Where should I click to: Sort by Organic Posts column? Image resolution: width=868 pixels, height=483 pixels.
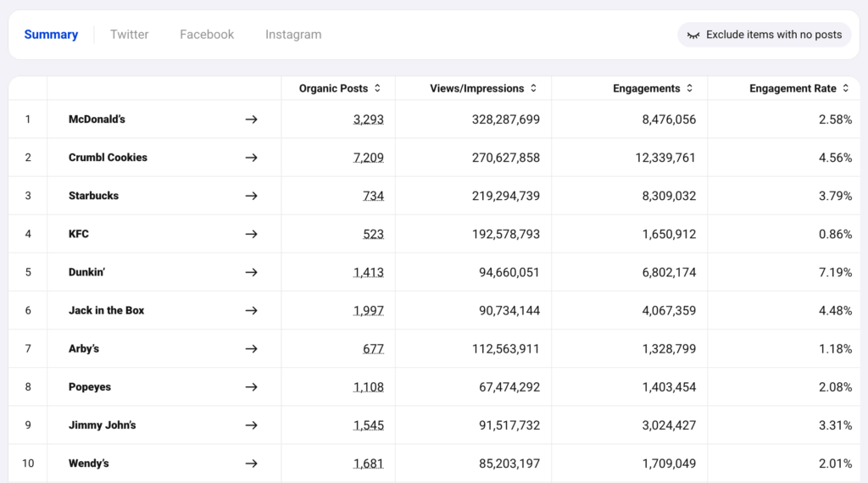tap(339, 88)
